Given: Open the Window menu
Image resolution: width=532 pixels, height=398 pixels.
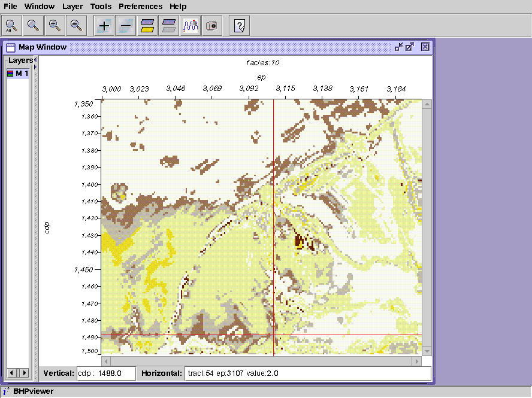Looking at the screenshot, I should click(x=40, y=7).
